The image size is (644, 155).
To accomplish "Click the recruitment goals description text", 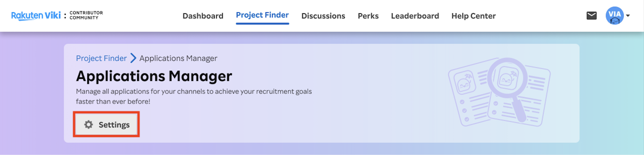I will point(194,96).
